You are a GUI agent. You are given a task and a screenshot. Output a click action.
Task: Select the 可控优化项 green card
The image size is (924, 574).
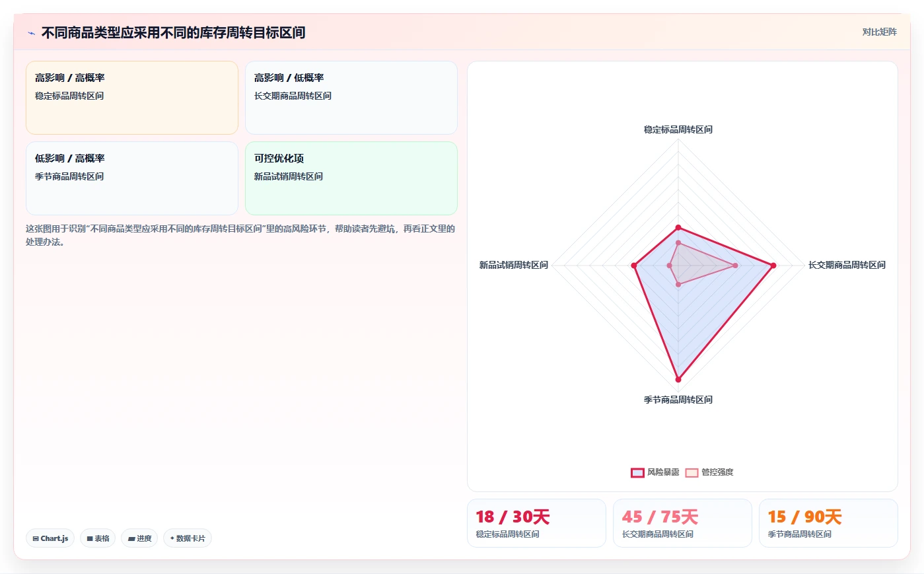[x=351, y=178]
